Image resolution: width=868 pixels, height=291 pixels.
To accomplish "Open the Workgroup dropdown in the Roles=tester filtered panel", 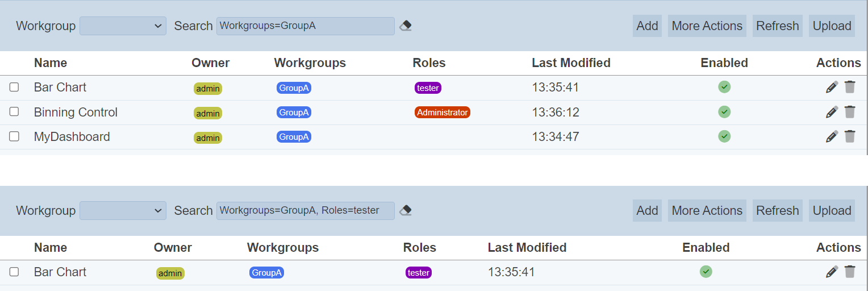I will 123,211.
